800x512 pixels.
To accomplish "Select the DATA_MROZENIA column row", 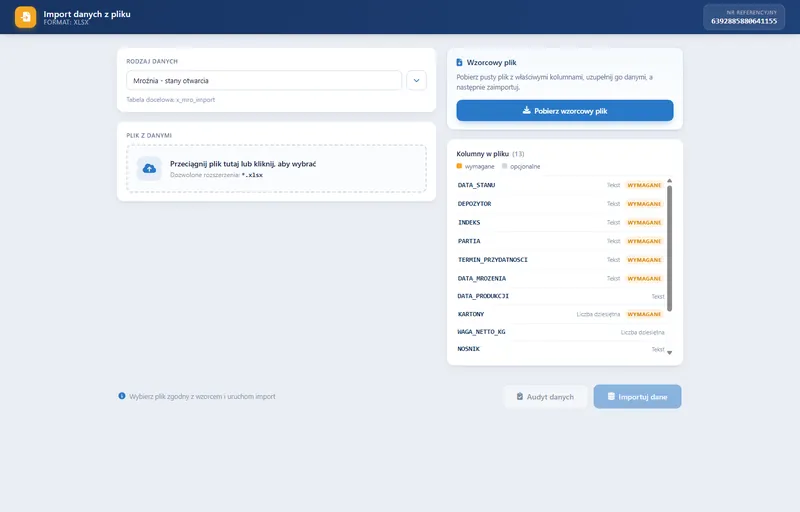I will coord(561,278).
